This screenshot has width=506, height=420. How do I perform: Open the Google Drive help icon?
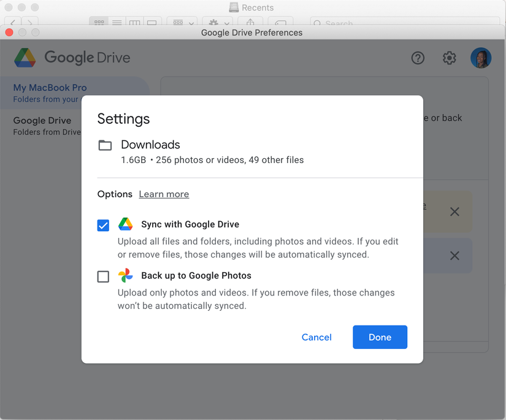(x=418, y=58)
